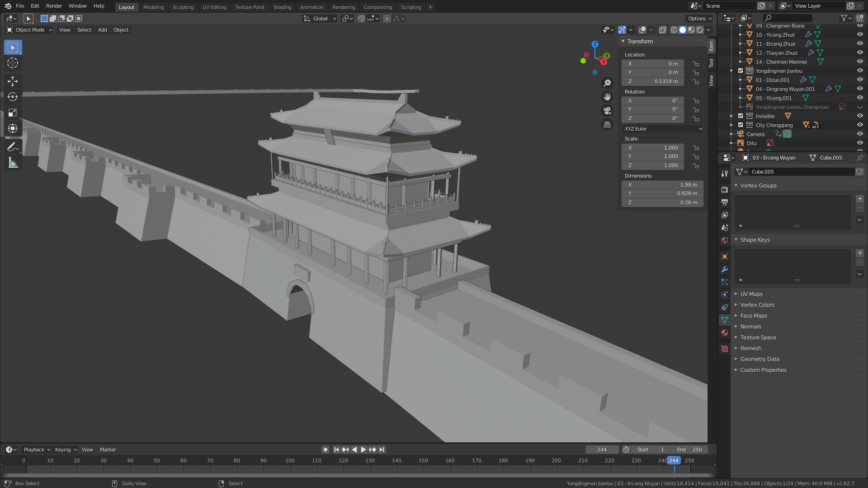868x488 pixels.
Task: Open the Options popover in the viewport header
Action: (699, 19)
